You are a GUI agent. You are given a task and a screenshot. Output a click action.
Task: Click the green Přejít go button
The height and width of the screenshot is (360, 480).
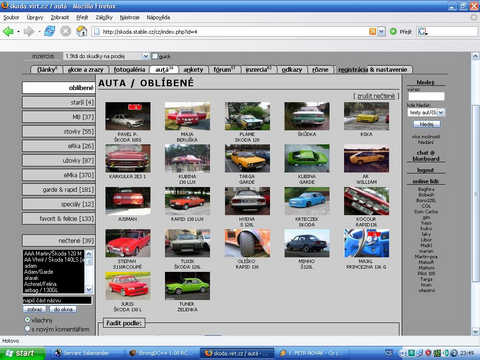pyautogui.click(x=401, y=32)
